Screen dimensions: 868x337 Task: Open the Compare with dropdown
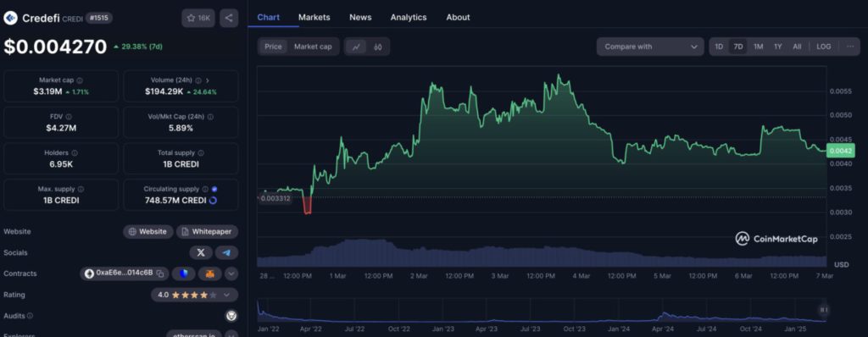(650, 47)
